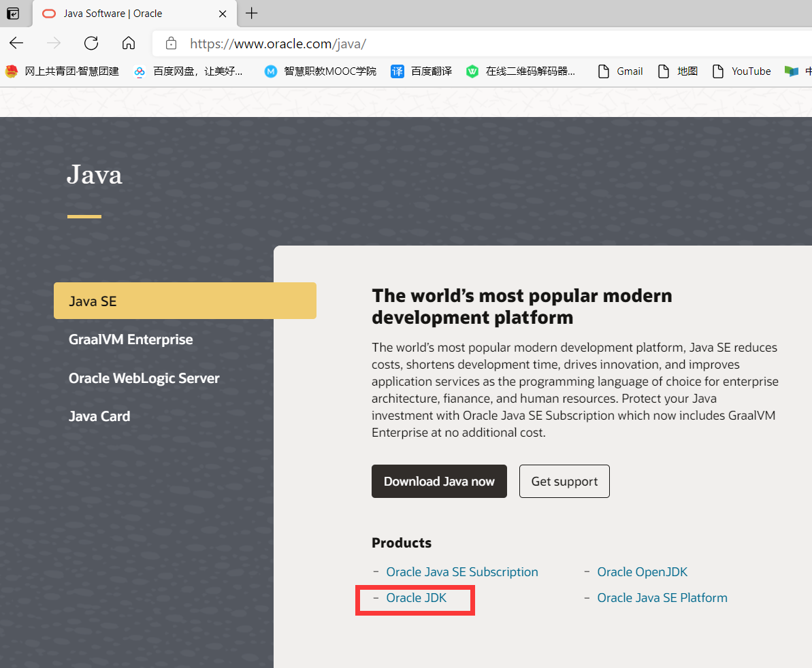Open 网上共青团·智慧团建 bookmark
Image resolution: width=812 pixels, height=668 pixels.
62,71
